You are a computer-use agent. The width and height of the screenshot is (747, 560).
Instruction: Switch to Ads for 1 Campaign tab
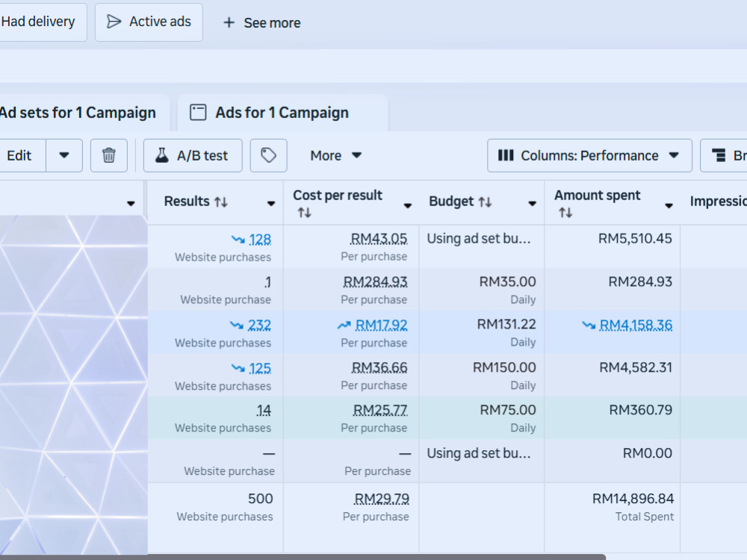point(282,113)
